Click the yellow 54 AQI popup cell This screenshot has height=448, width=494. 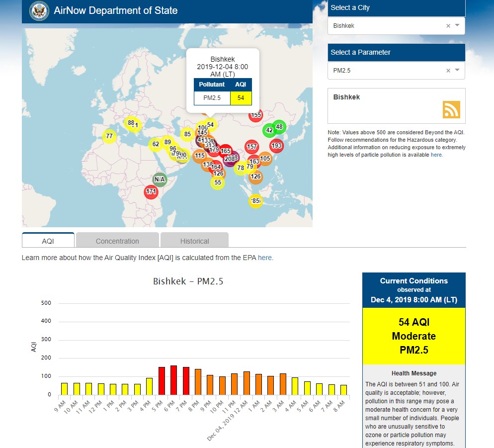tap(241, 98)
